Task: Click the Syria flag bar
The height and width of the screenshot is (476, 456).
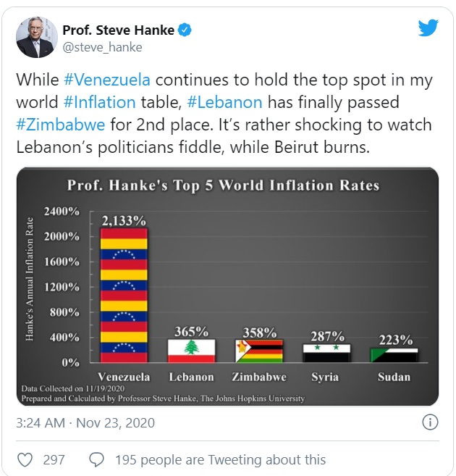Action: 327,354
